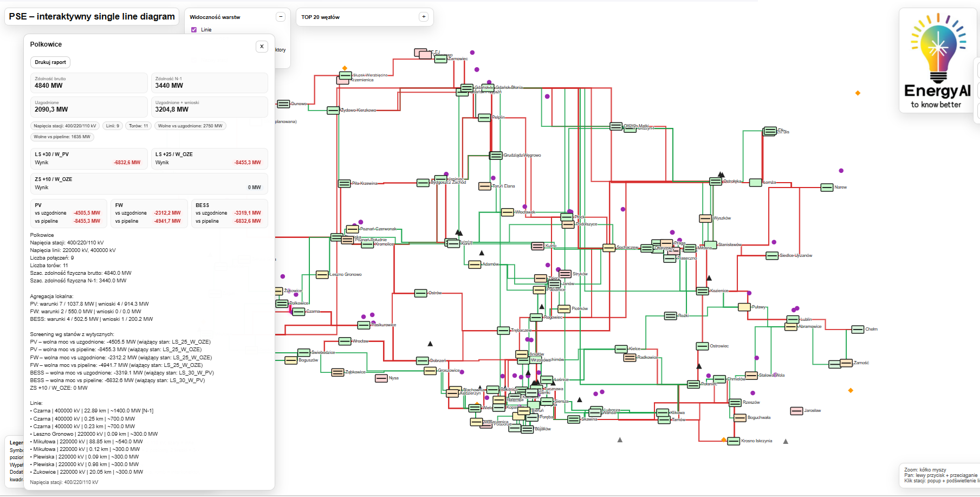
Task: Select the Ostrowiec station node
Action: point(702,346)
